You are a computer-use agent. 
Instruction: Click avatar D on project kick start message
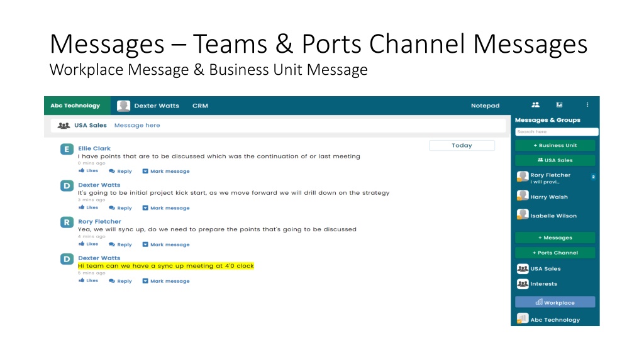tap(67, 186)
